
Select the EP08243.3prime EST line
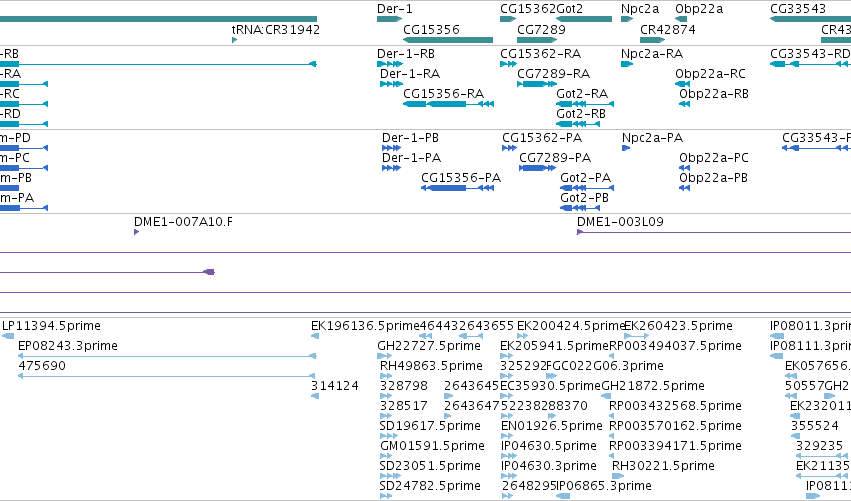coord(167,356)
